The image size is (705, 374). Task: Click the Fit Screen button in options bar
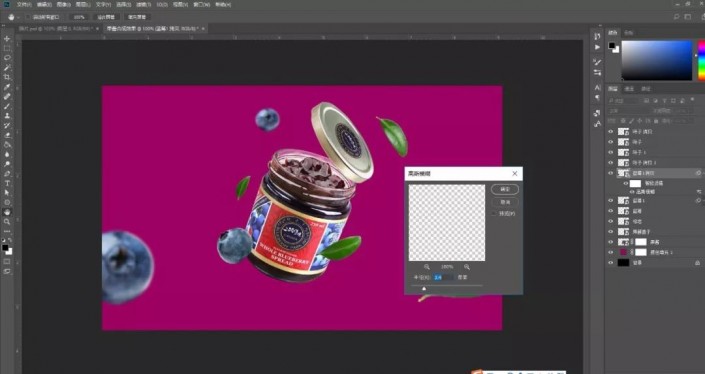pyautogui.click(x=106, y=17)
